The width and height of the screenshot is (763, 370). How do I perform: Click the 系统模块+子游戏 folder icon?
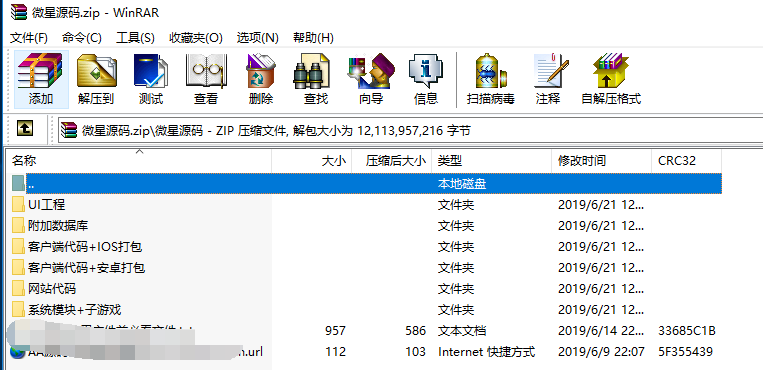pyautogui.click(x=18, y=310)
